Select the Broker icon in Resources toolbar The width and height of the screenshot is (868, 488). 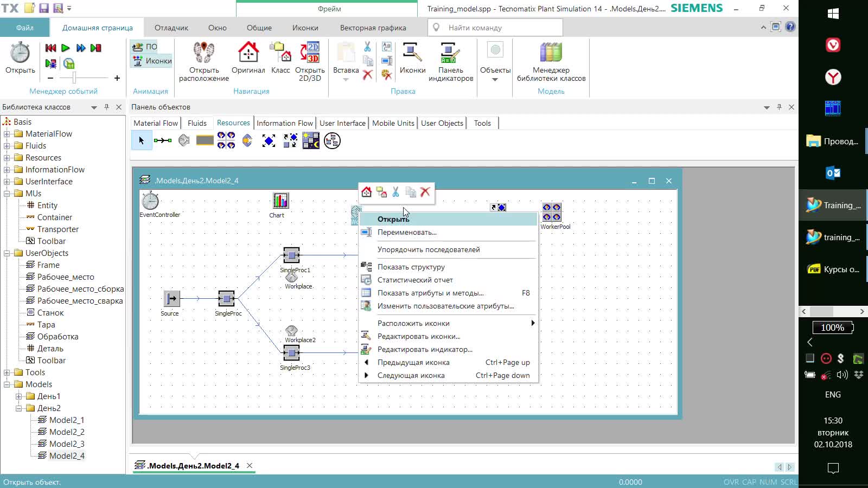[x=269, y=141]
